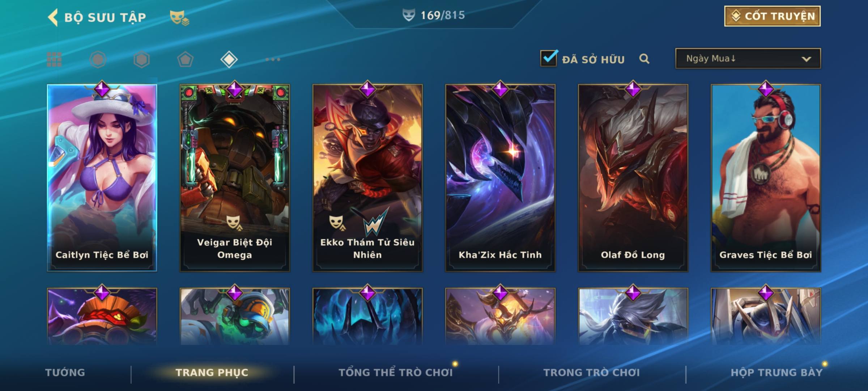Click the magnifying glass search icon
This screenshot has height=391, width=868.
(x=644, y=59)
